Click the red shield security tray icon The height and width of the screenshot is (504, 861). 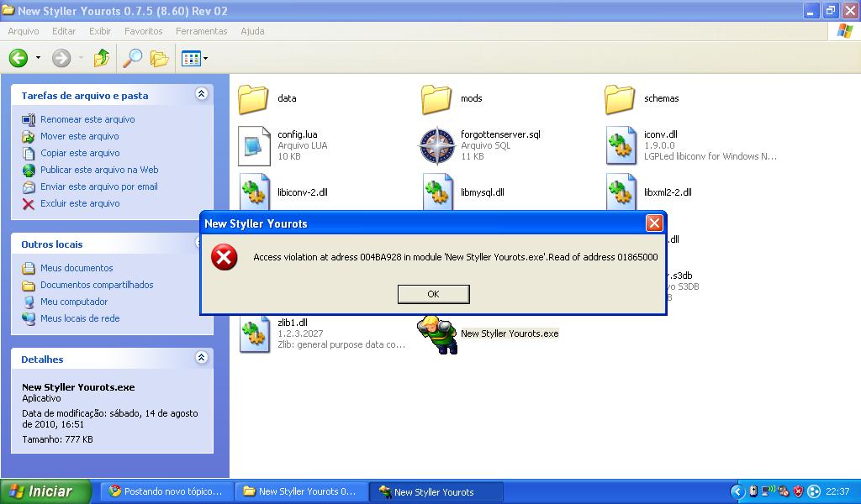coord(799,491)
